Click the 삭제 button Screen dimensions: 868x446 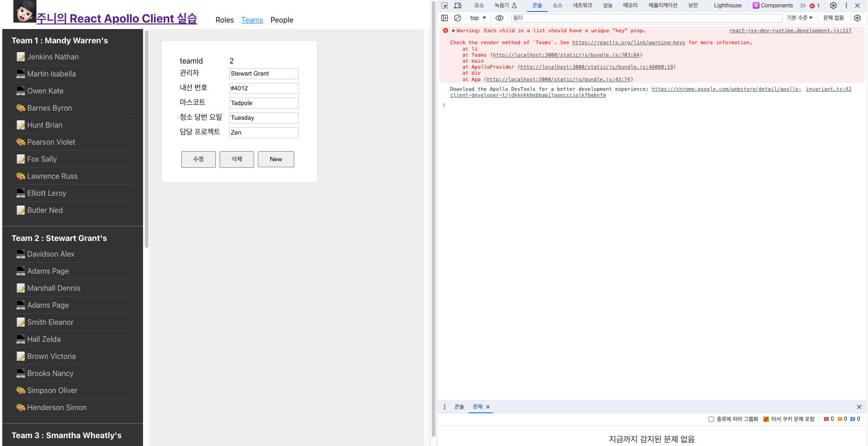point(237,159)
